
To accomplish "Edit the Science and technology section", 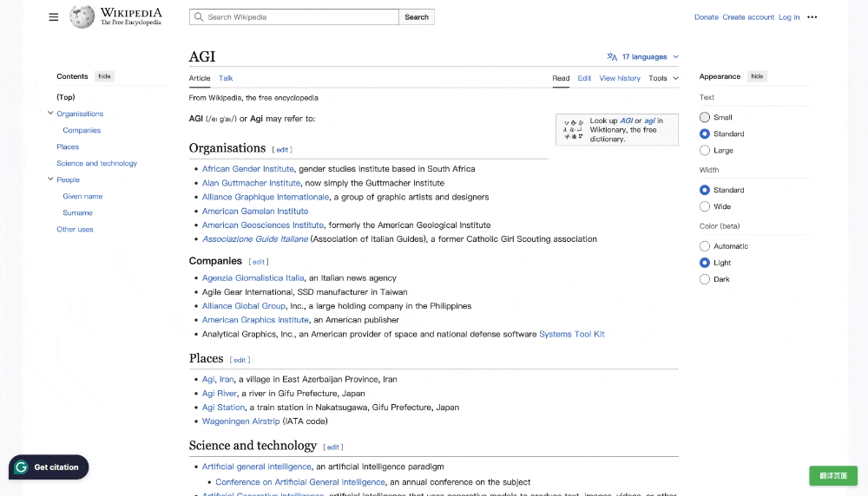I will pyautogui.click(x=332, y=447).
